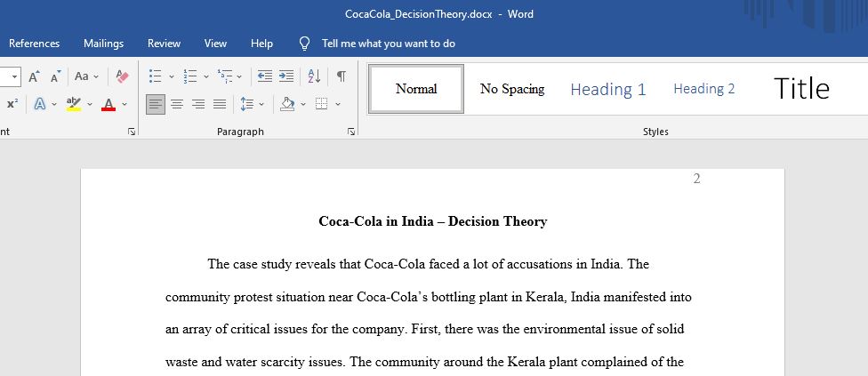Apply paragraph shading with paint bucket
The width and height of the screenshot is (868, 376).
point(286,104)
